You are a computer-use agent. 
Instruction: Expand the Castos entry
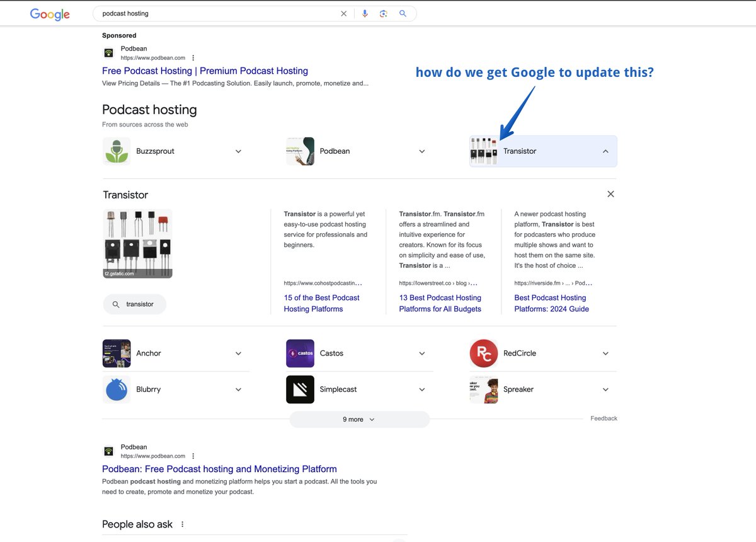click(422, 354)
